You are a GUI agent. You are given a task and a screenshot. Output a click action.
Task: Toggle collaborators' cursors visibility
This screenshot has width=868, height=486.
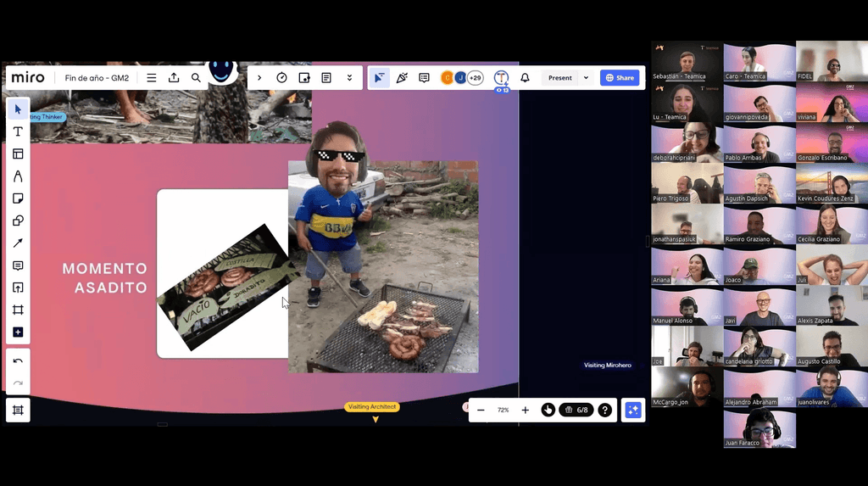click(x=379, y=77)
